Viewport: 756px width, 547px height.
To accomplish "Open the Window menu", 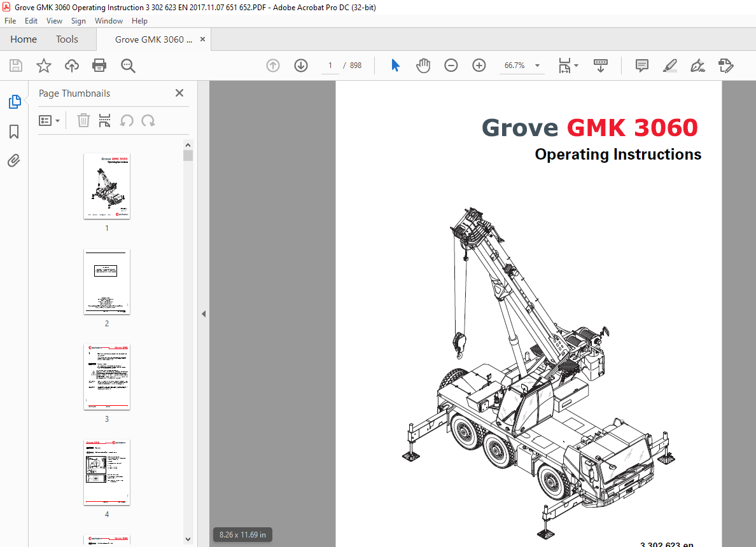I will 108,21.
